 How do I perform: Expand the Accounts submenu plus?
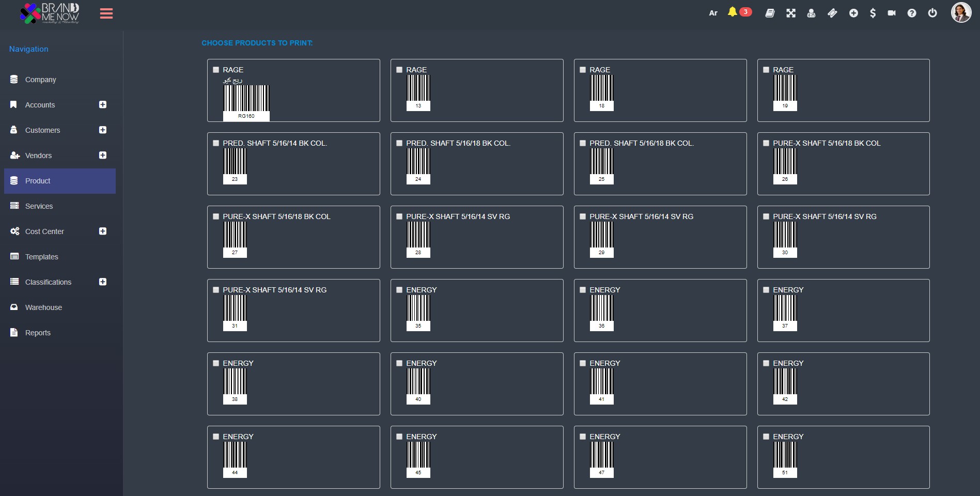coord(103,105)
